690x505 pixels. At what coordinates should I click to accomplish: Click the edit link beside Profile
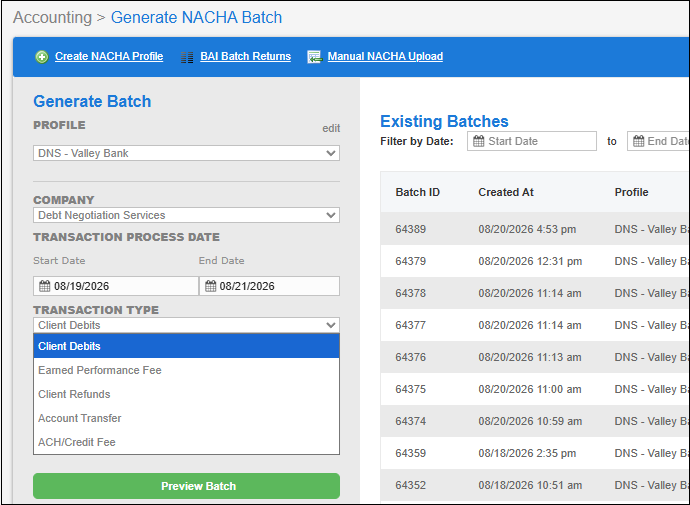pyautogui.click(x=331, y=128)
